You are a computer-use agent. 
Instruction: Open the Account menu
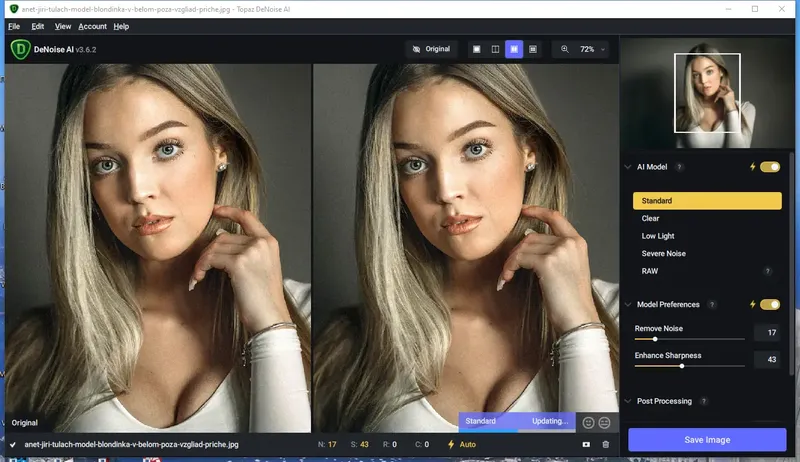click(x=92, y=27)
